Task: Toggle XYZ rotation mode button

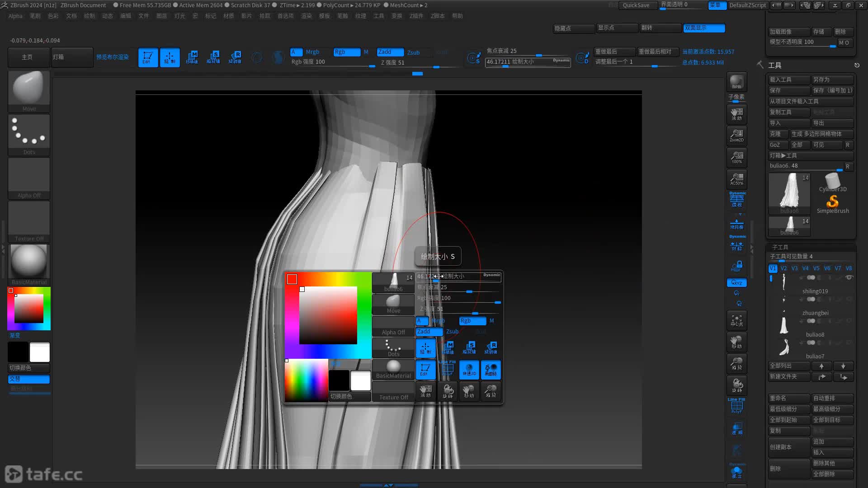Action: [736, 283]
